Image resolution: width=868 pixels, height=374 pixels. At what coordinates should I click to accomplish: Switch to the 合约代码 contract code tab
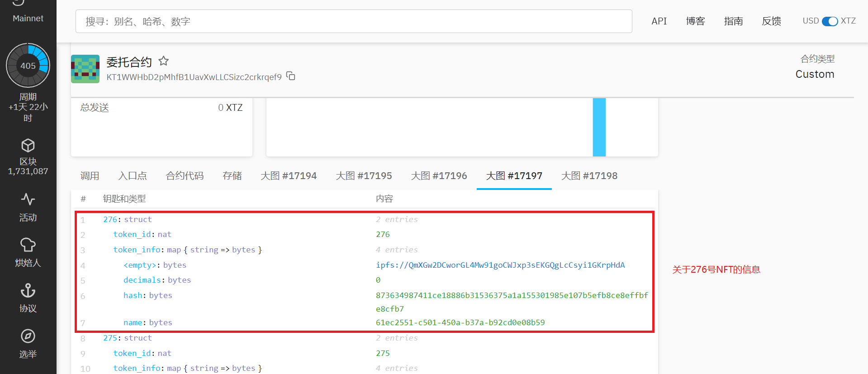(185, 176)
